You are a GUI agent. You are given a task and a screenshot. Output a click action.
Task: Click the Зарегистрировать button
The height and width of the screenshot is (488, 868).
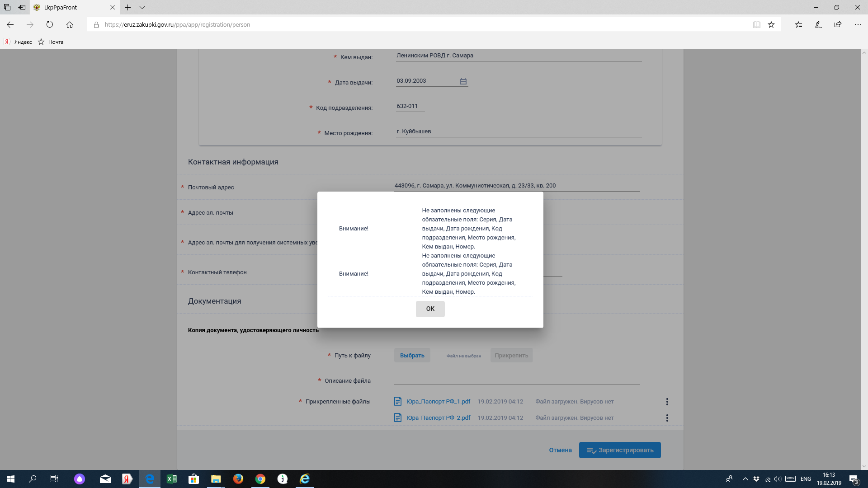pos(619,450)
